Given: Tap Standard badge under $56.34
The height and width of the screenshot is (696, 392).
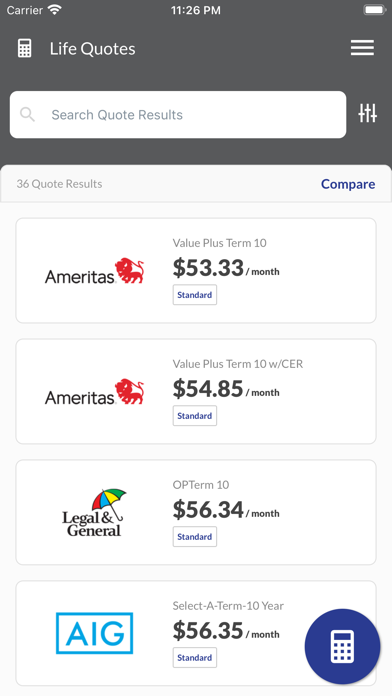Looking at the screenshot, I should pyautogui.click(x=195, y=537).
